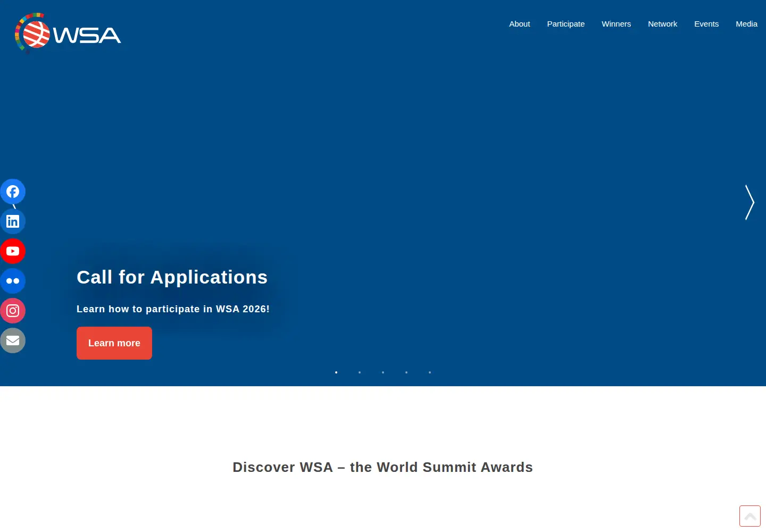Select the third carousel dot
The height and width of the screenshot is (532, 766).
pos(383,372)
